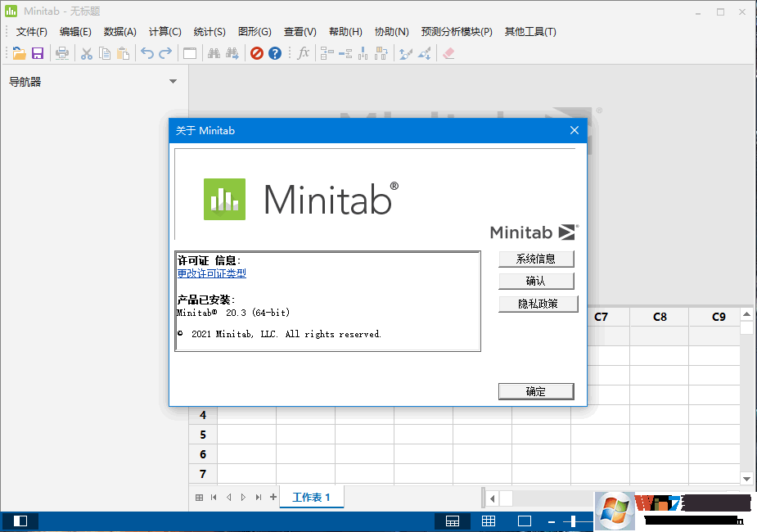This screenshot has width=757, height=532.
Task: Select the 工作表 1 worksheet tab
Action: coord(312,498)
